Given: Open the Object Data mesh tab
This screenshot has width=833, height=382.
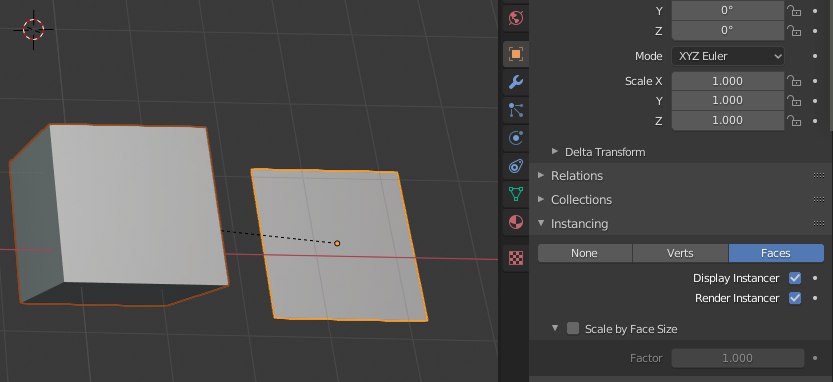Looking at the screenshot, I should click(x=515, y=194).
